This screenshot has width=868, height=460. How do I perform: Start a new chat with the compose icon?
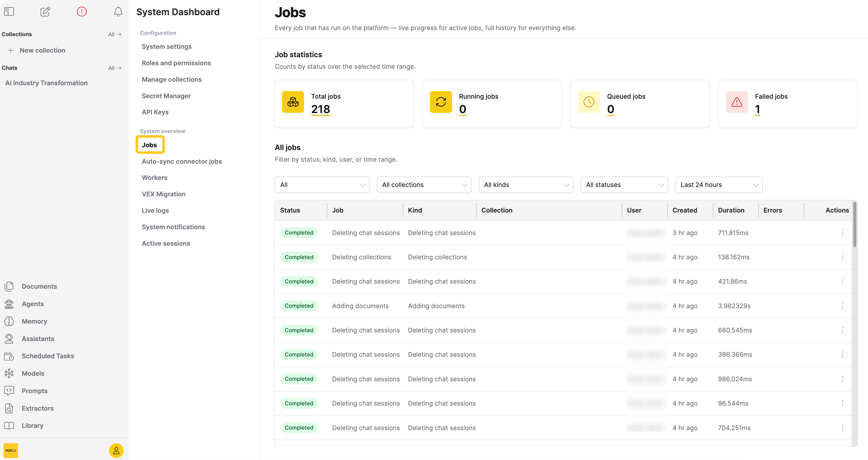[45, 12]
